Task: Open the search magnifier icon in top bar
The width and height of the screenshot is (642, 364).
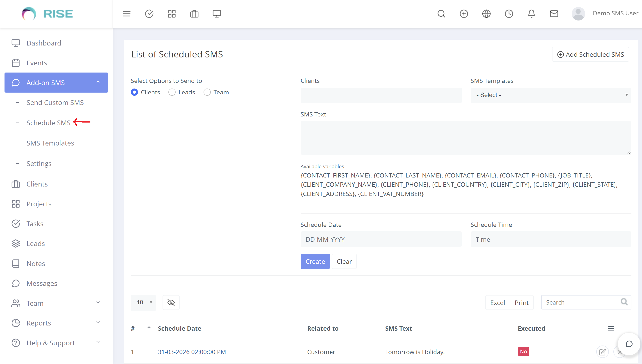Action: 441,14
